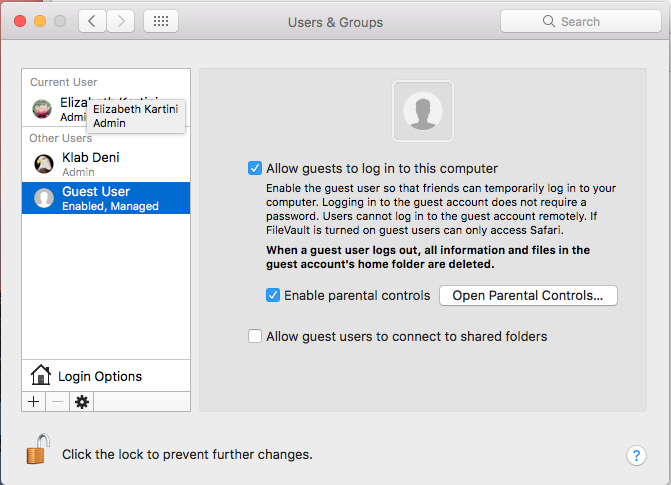
Task: Uncheck Allow guests to log in
Action: pyautogui.click(x=255, y=168)
